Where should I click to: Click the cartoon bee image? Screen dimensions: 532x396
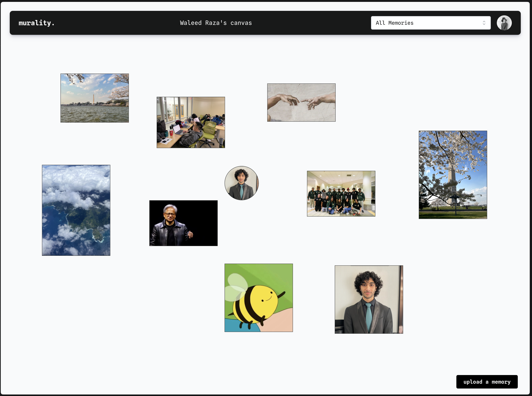(x=259, y=298)
